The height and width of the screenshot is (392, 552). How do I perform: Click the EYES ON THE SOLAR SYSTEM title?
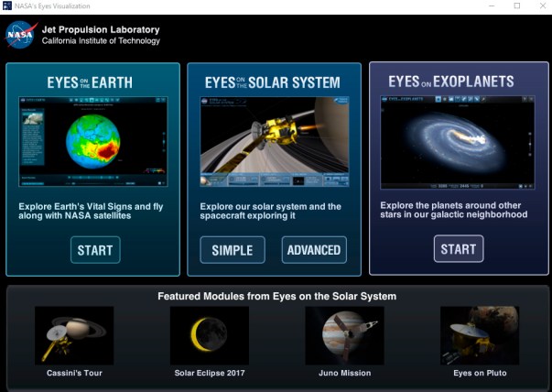273,82
